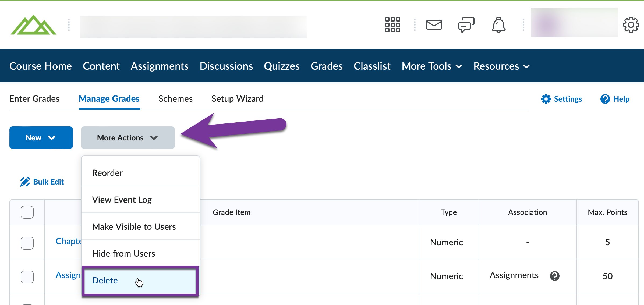Screen dimensions: 644x305
Task: Check the select-all checkbox in table header
Action: point(27,212)
